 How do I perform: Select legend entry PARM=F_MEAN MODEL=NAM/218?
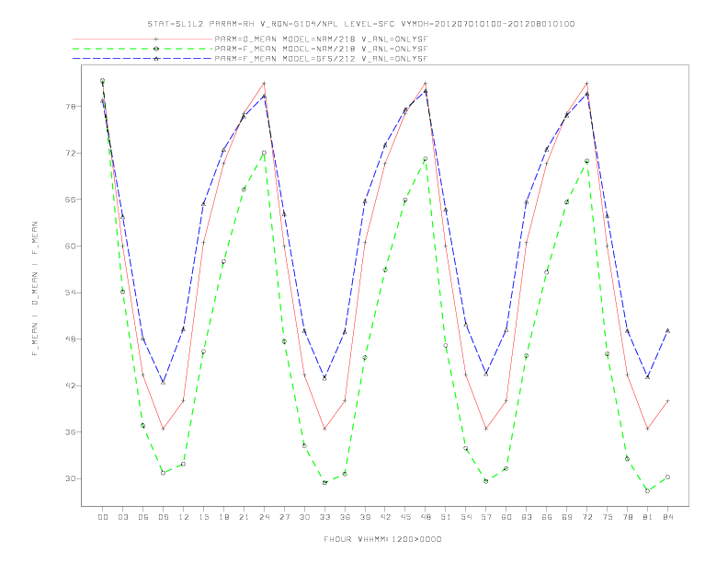click(321, 49)
